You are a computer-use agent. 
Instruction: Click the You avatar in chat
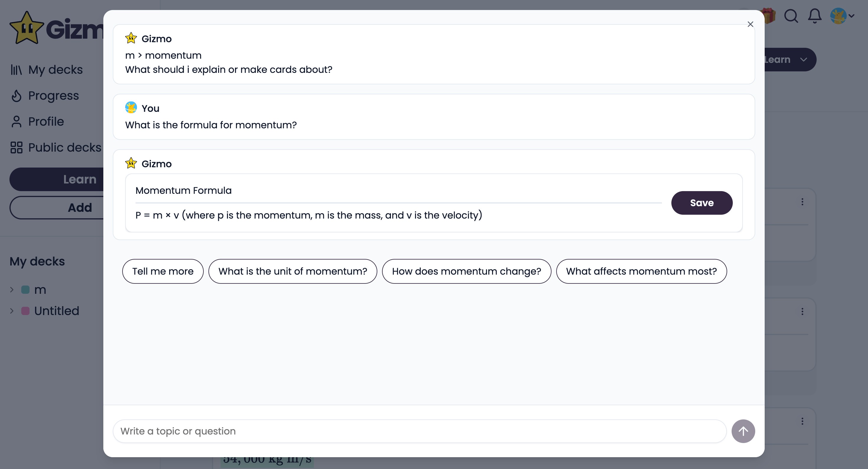(131, 108)
